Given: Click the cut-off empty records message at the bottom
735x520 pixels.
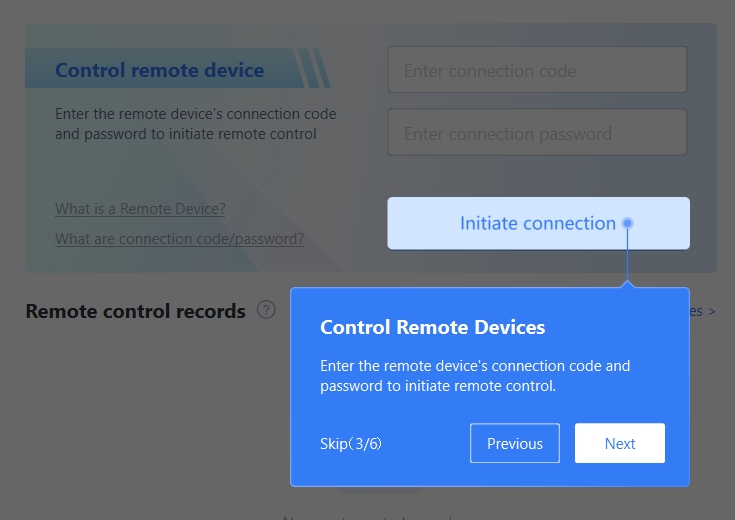Looking at the screenshot, I should pyautogui.click(x=368, y=517).
